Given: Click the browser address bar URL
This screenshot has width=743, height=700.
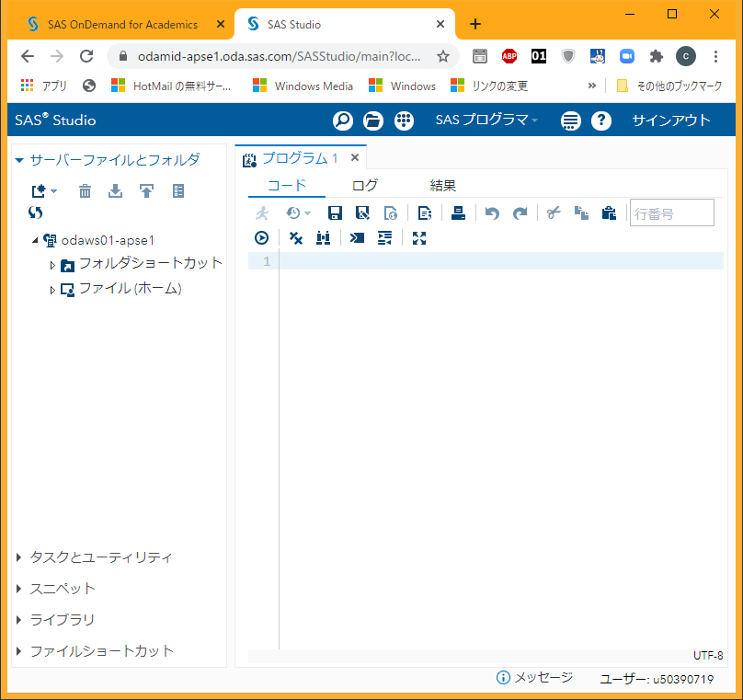Looking at the screenshot, I should (x=279, y=56).
